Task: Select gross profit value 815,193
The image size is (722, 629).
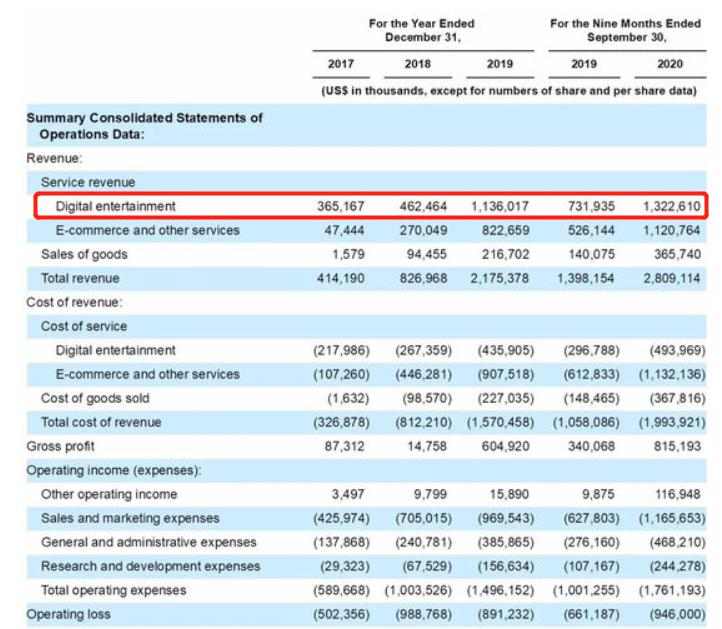Action: click(677, 446)
